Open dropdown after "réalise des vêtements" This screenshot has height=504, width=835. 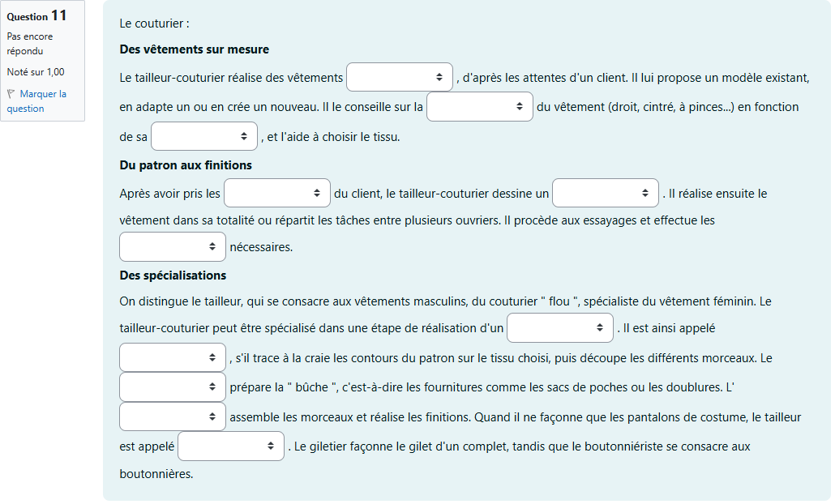pos(400,77)
